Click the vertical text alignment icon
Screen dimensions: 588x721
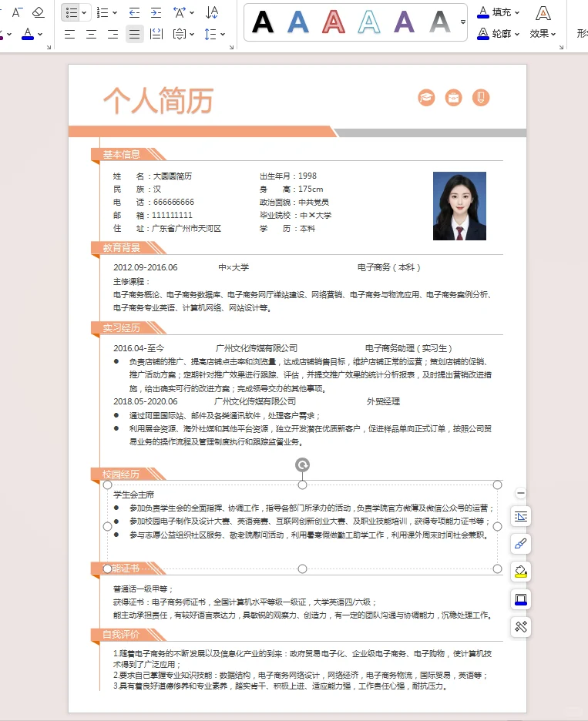[180, 34]
